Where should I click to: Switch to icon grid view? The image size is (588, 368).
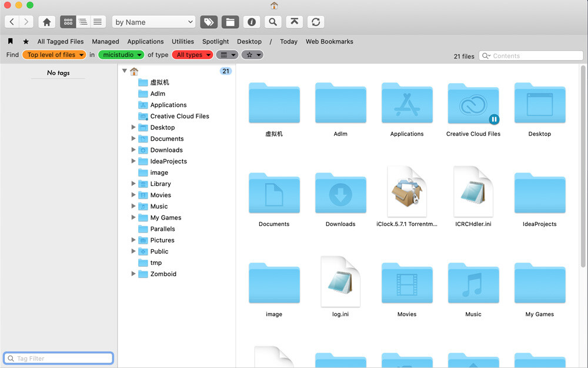coord(68,22)
